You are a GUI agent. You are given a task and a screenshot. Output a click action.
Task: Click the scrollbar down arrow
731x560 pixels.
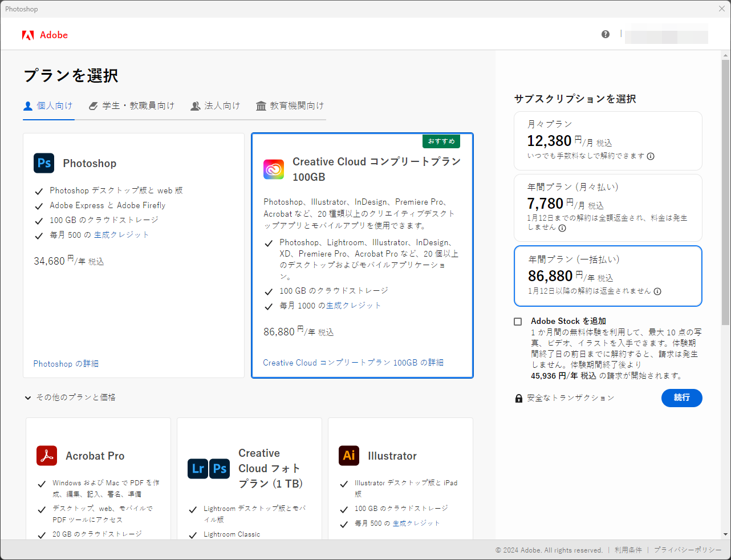click(x=725, y=534)
